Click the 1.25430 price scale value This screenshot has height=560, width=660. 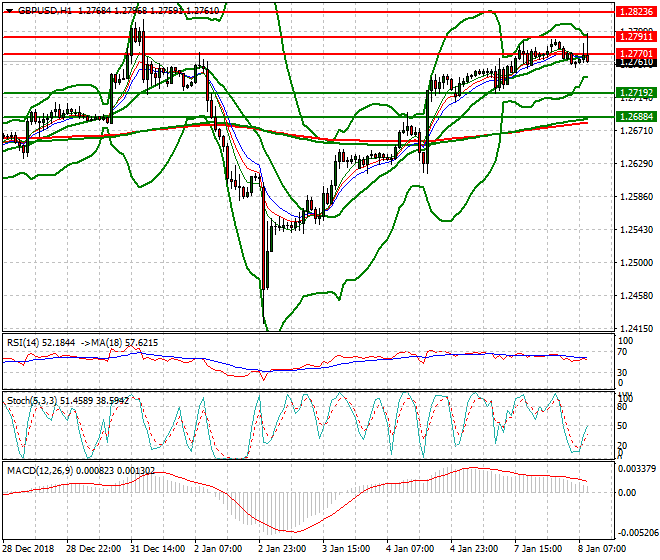click(636, 230)
